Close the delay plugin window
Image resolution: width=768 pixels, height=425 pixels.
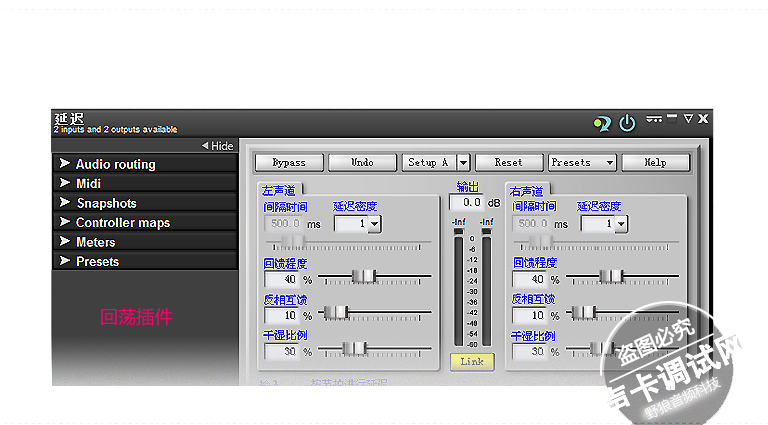(x=703, y=118)
